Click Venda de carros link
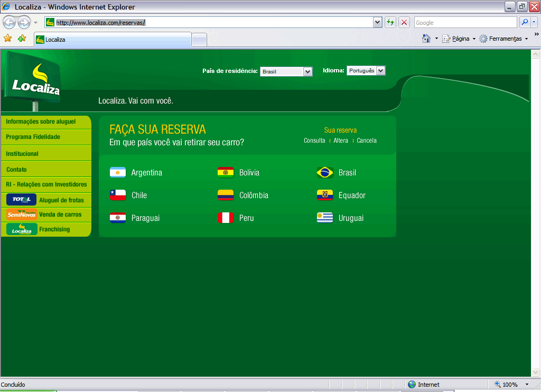 tap(60, 214)
